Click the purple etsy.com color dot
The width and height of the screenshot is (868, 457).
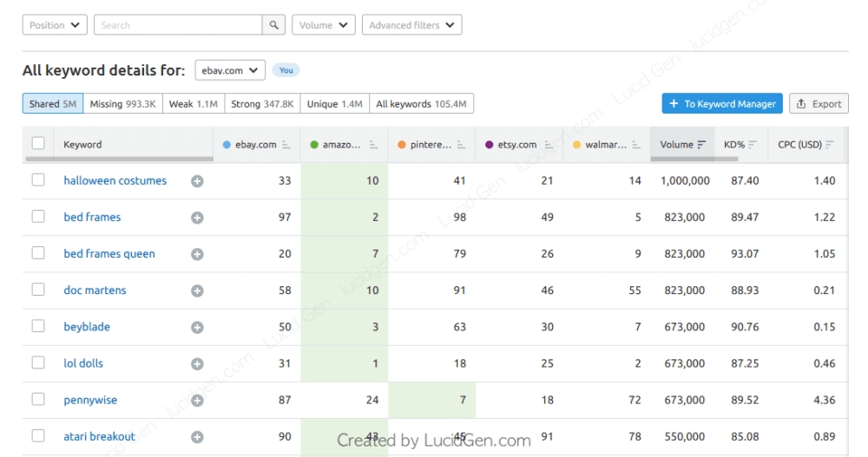[x=489, y=145]
